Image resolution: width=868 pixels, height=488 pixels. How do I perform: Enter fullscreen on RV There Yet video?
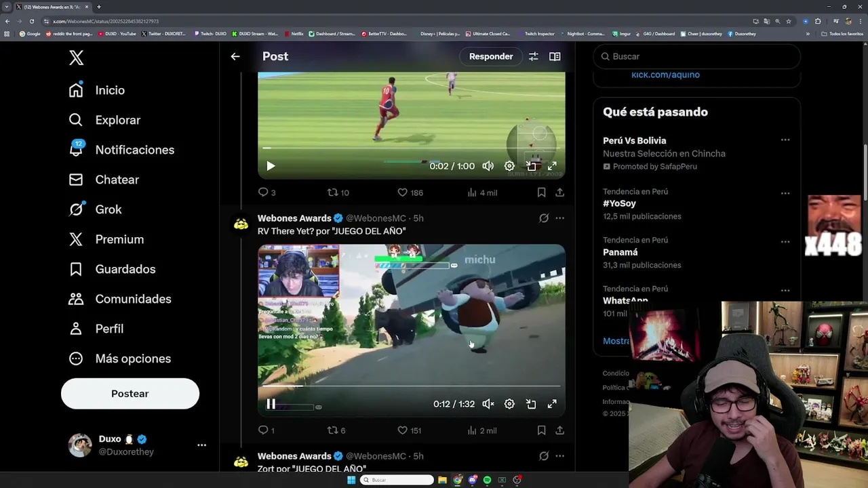pyautogui.click(x=552, y=404)
